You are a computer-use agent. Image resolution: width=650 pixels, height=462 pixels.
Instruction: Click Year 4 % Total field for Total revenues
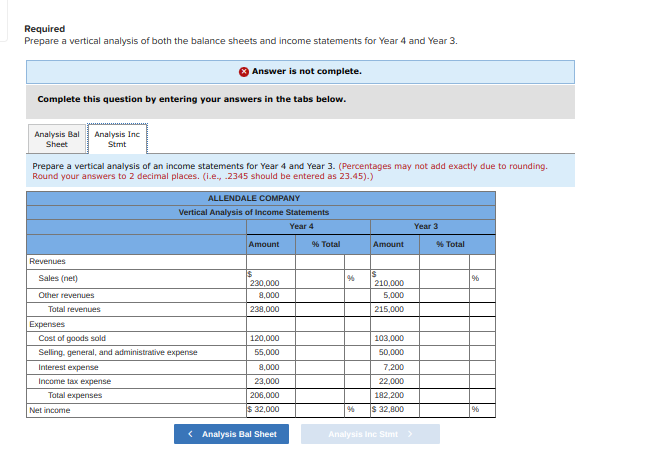click(x=320, y=309)
